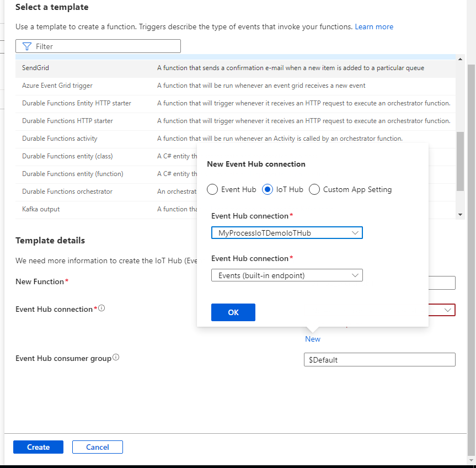
Task: Click the Create button
Action: 38,447
